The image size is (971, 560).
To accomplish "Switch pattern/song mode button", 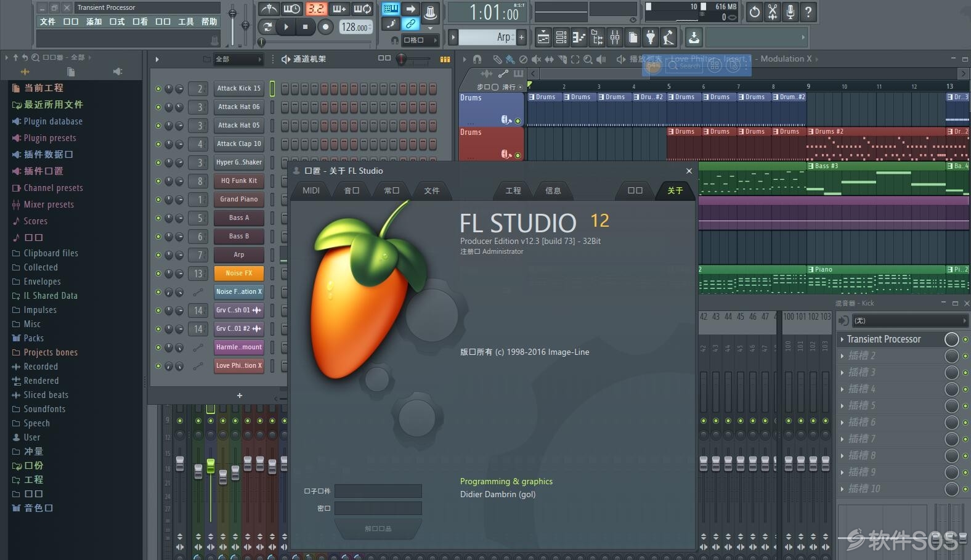I will [x=267, y=27].
